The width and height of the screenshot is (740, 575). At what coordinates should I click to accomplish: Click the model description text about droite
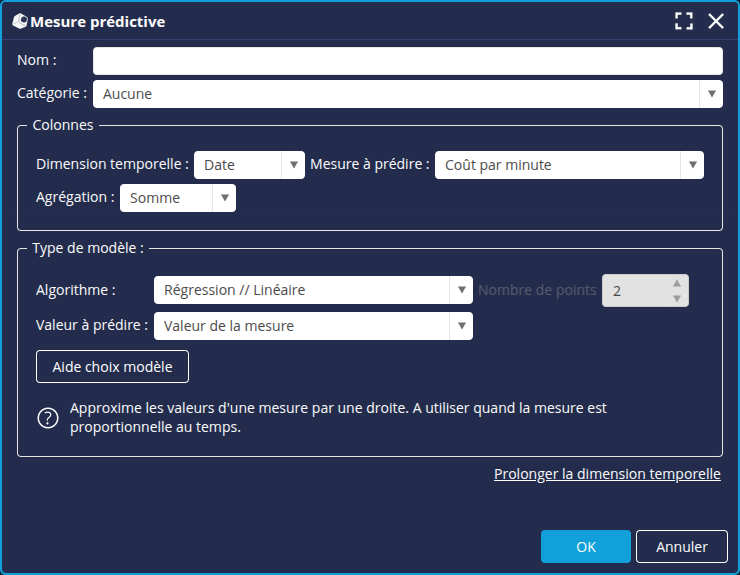[x=338, y=417]
